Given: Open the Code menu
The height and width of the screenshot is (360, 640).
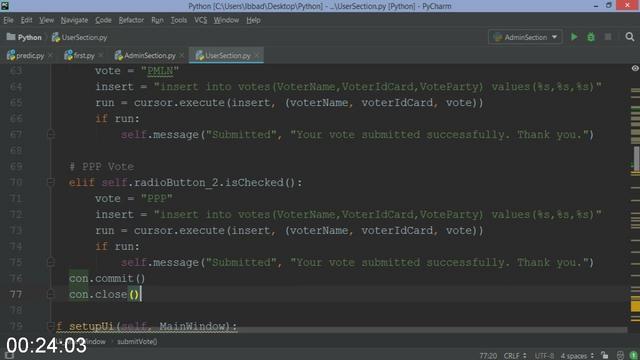Looking at the screenshot, I should 103,20.
